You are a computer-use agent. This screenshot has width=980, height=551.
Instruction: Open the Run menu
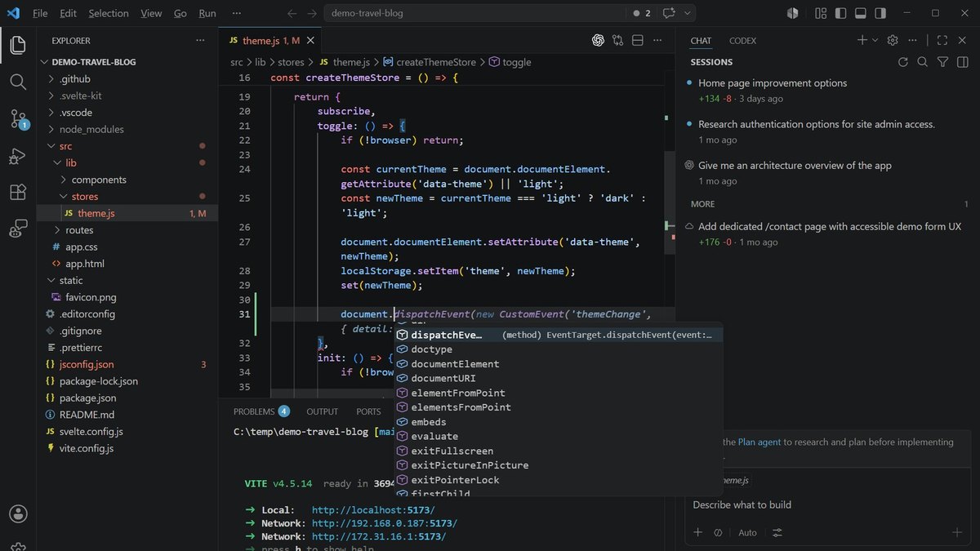[x=207, y=13]
